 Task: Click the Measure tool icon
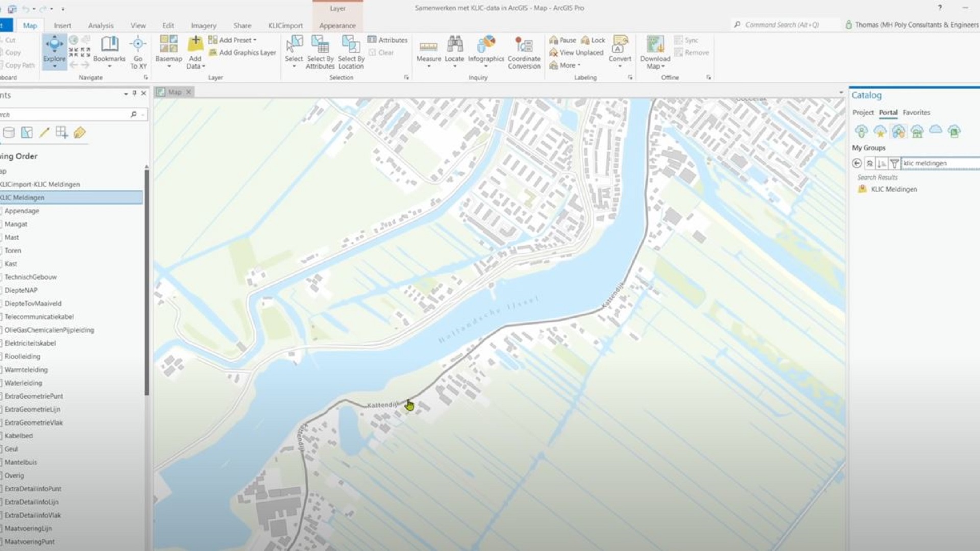428,47
